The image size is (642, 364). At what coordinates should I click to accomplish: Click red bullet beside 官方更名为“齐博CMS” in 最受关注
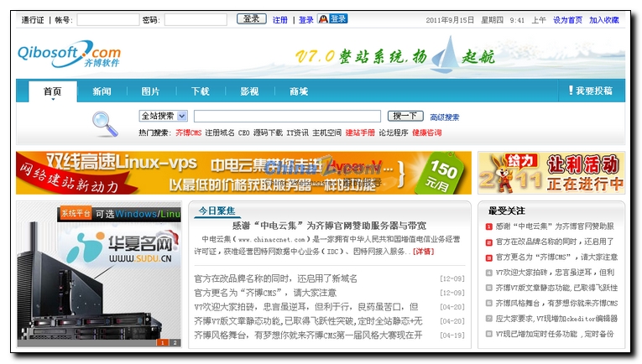point(489,257)
